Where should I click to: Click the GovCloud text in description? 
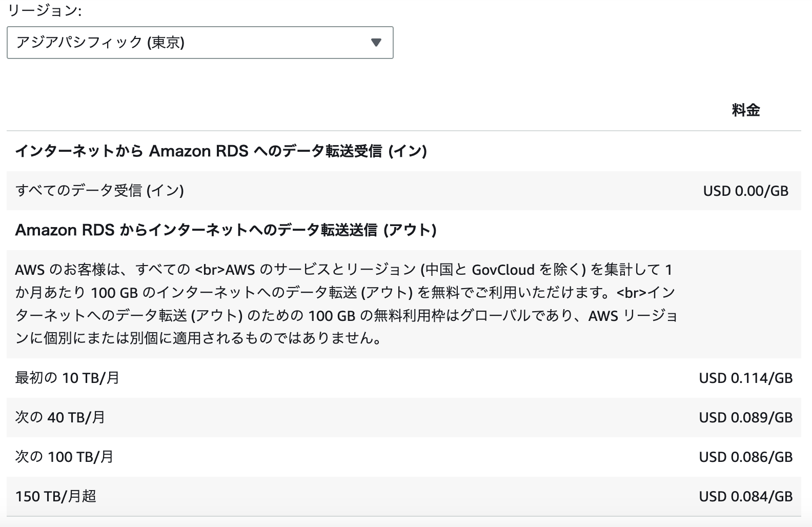503,270
